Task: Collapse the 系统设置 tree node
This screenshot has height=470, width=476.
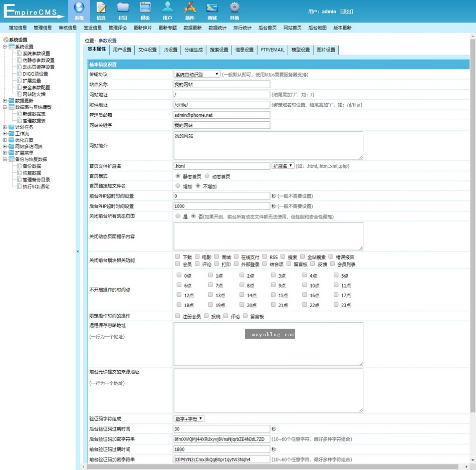Action: (x=5, y=47)
